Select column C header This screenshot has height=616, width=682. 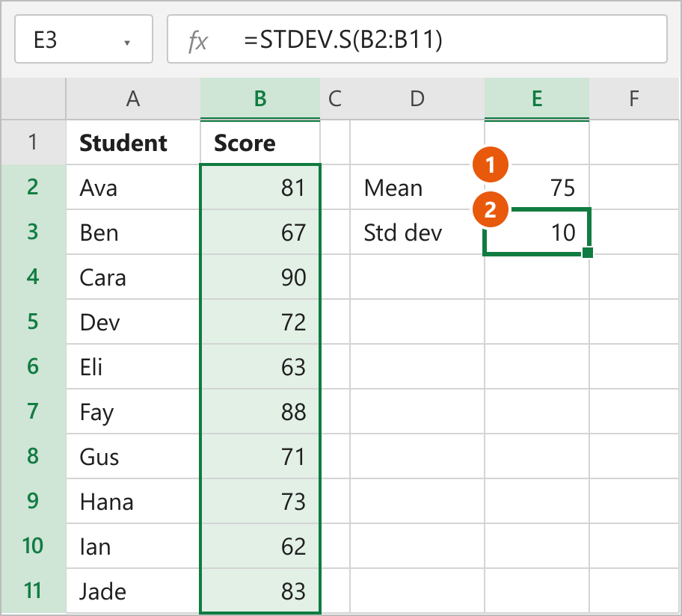click(335, 99)
